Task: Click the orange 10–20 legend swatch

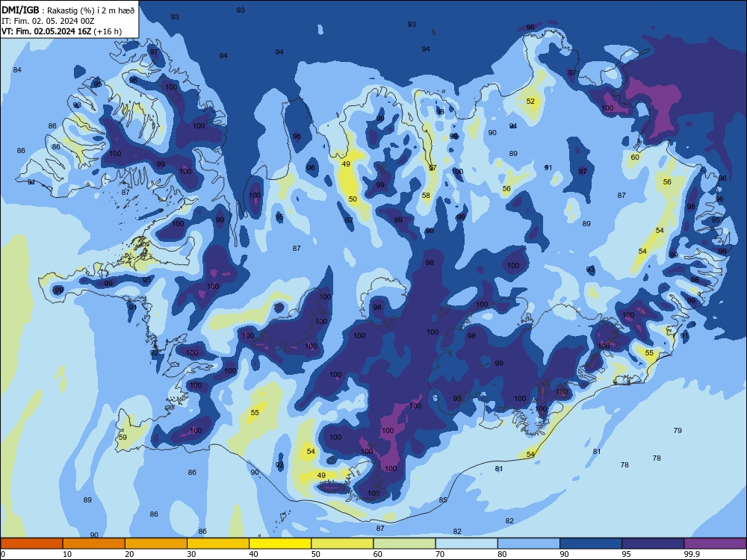Action: tap(94, 544)
